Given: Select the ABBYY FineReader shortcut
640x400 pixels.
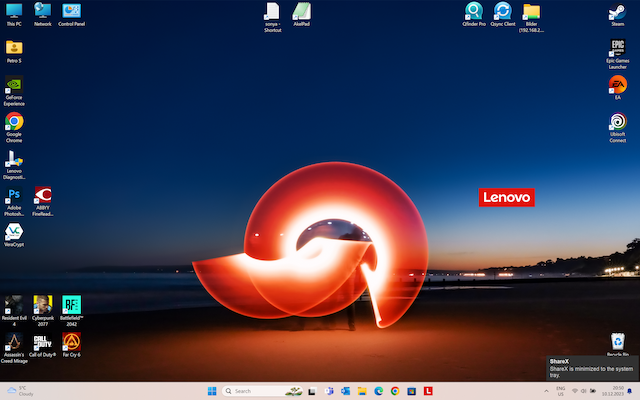Looking at the screenshot, I should 43,196.
